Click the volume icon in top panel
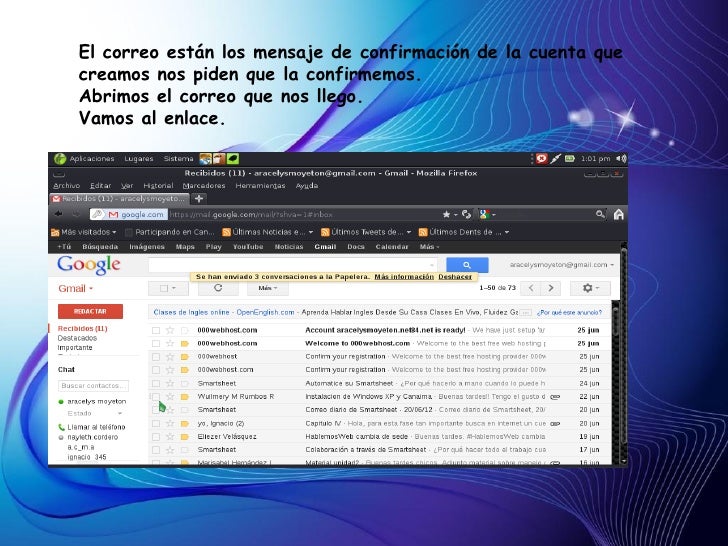The image size is (728, 546). 621,159
